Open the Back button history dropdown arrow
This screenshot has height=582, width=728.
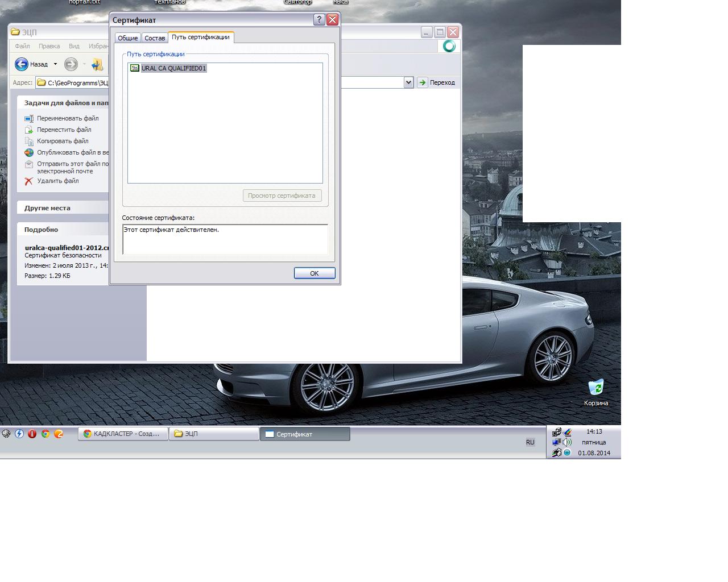click(55, 64)
